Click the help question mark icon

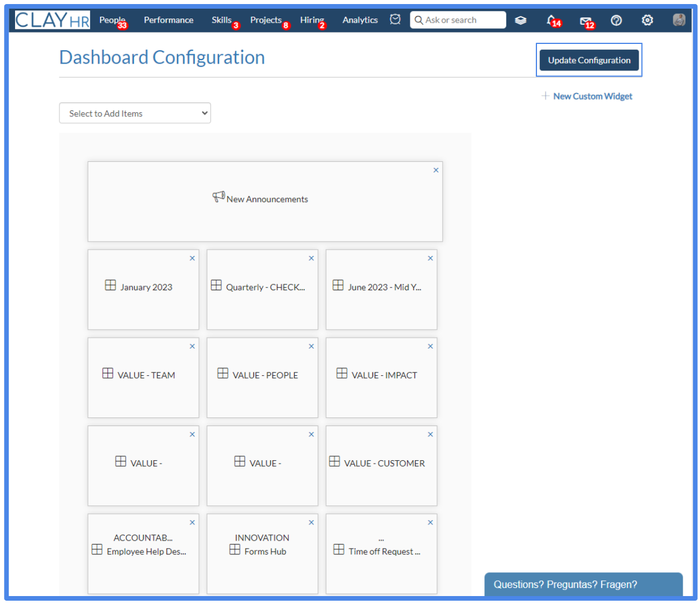(x=616, y=20)
